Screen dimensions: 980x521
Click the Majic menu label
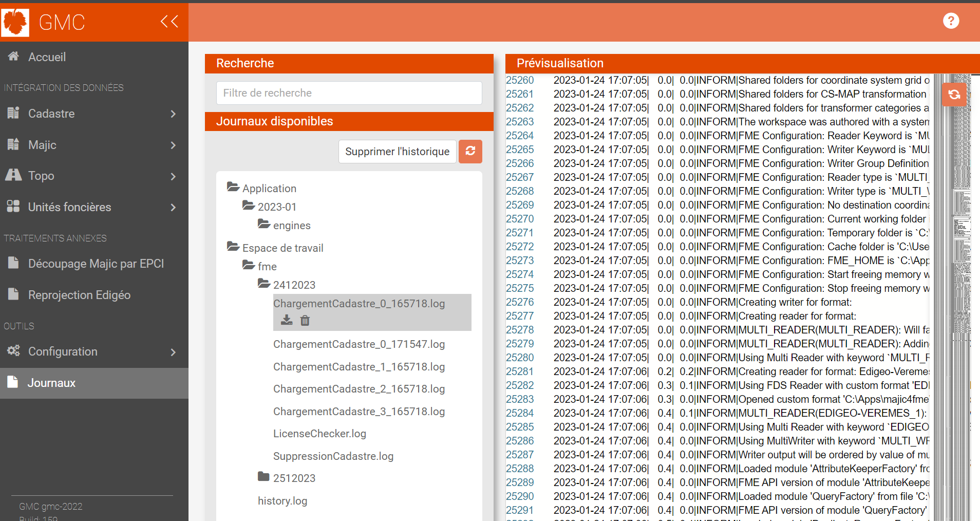(x=42, y=145)
